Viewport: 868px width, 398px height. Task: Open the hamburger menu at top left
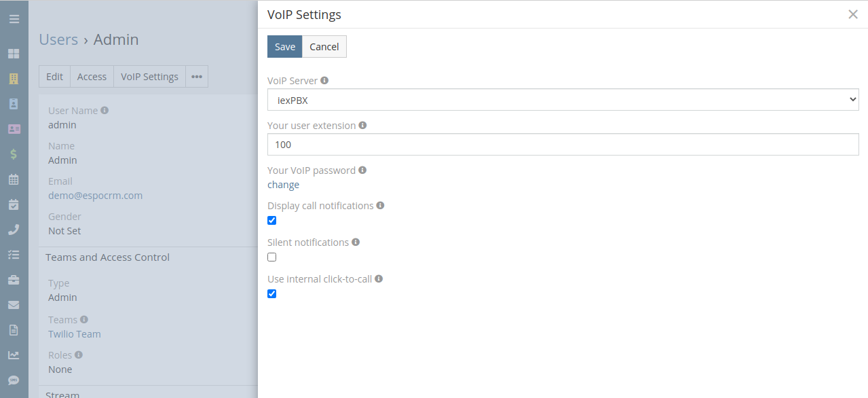click(x=14, y=18)
